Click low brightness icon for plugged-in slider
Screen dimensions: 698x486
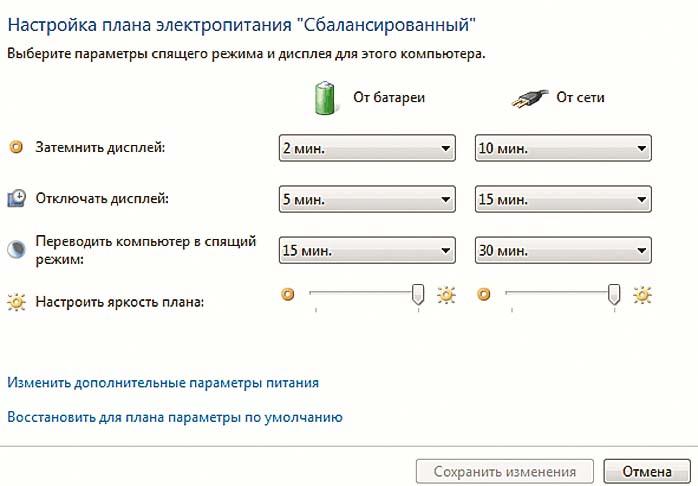tap(484, 295)
